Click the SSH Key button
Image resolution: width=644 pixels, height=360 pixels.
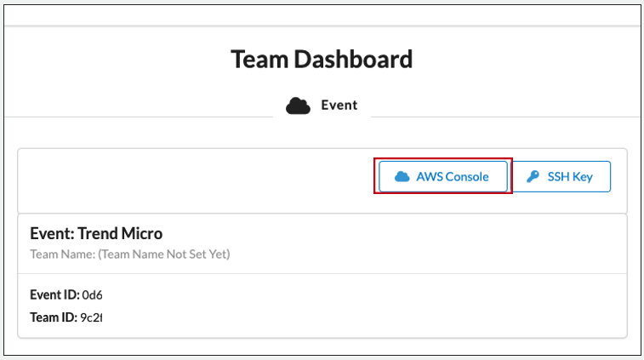(560, 176)
